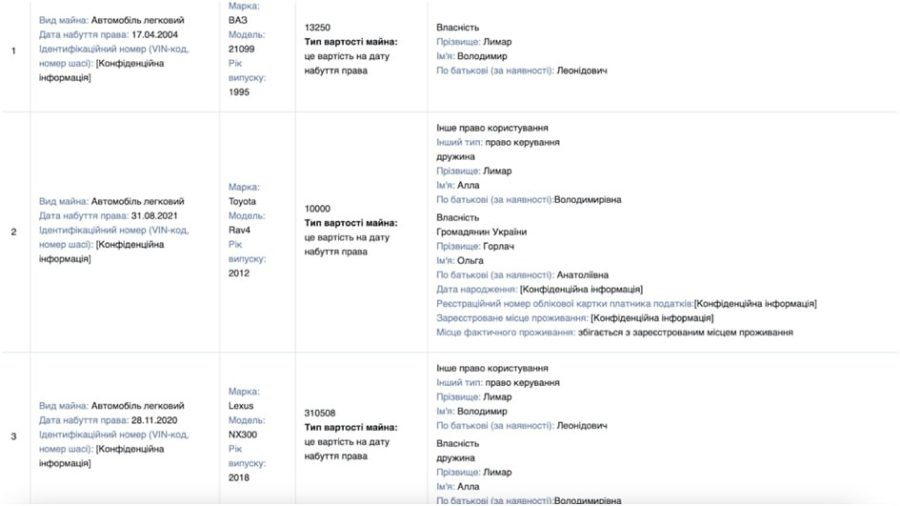This screenshot has width=900, height=506.
Task: Click the ВАЗ brand value
Action: (237, 19)
